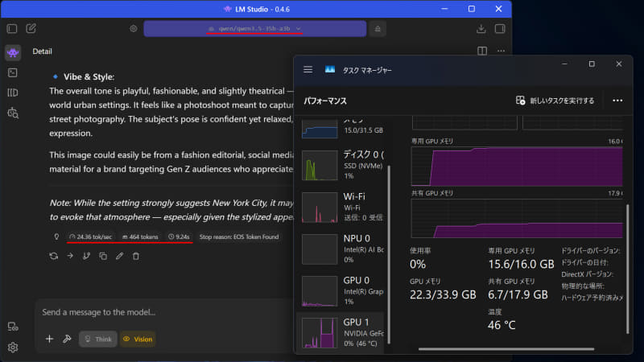This screenshot has height=362, width=644.
Task: Click the 46 °C temperature value
Action: (x=502, y=325)
